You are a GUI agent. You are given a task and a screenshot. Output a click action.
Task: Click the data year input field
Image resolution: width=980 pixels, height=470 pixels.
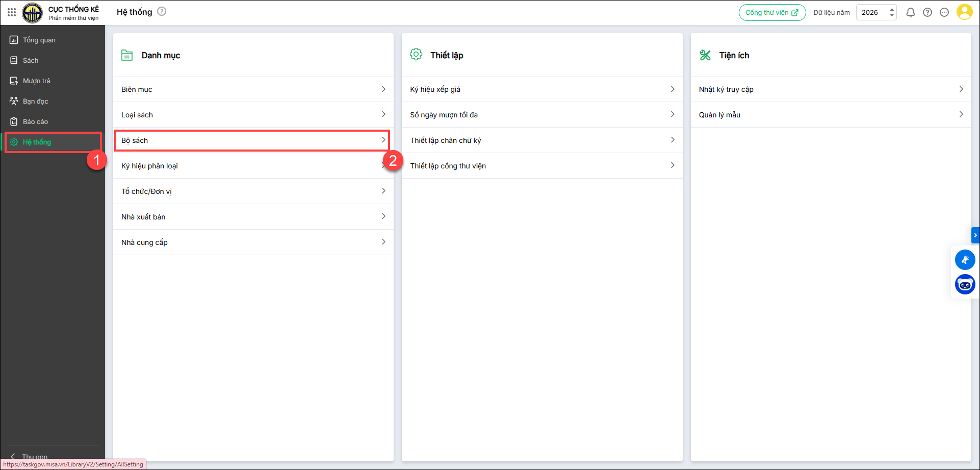click(871, 12)
